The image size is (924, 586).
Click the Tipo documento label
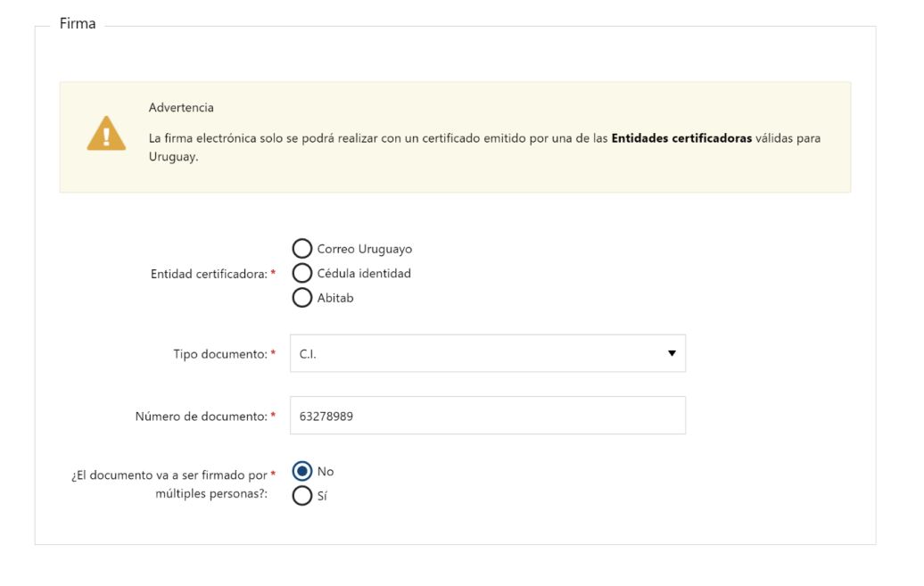(220, 354)
